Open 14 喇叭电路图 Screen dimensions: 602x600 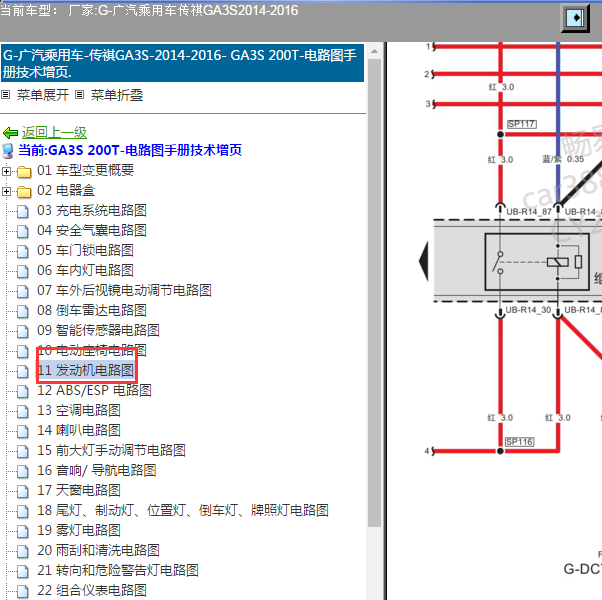(79, 430)
